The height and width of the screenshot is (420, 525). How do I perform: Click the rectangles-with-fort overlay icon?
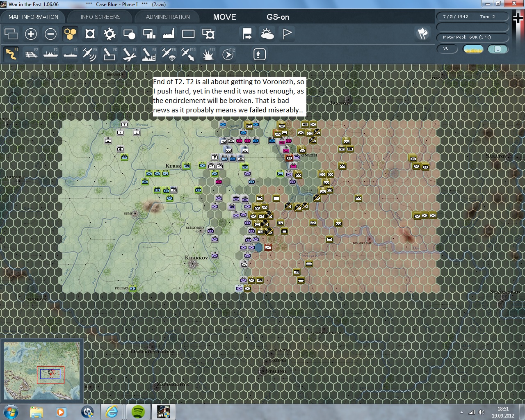click(x=208, y=34)
